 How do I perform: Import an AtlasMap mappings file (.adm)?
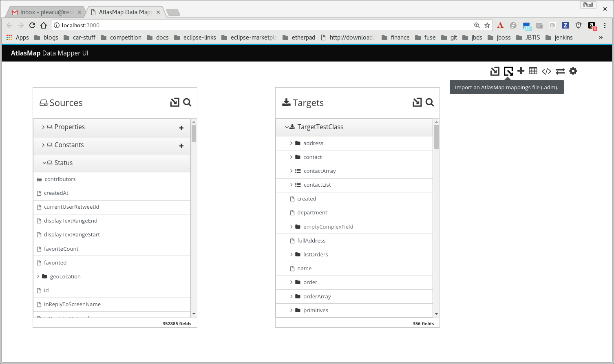point(508,71)
